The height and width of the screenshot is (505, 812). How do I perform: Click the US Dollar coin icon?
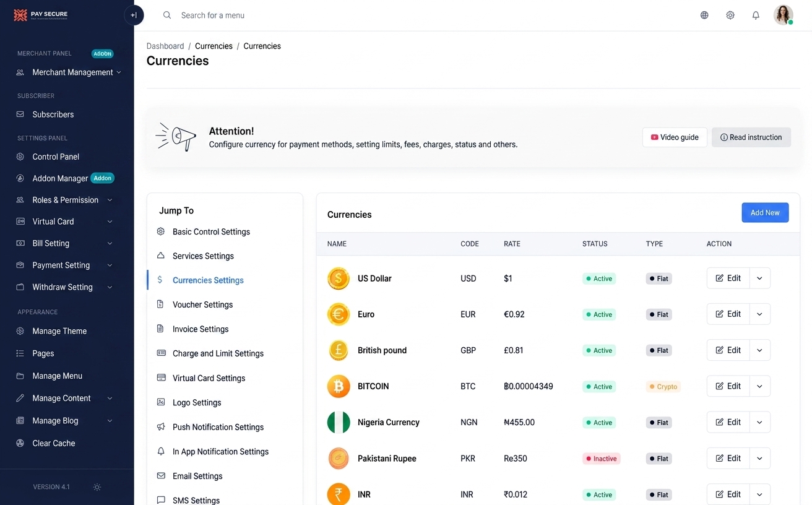pos(339,278)
